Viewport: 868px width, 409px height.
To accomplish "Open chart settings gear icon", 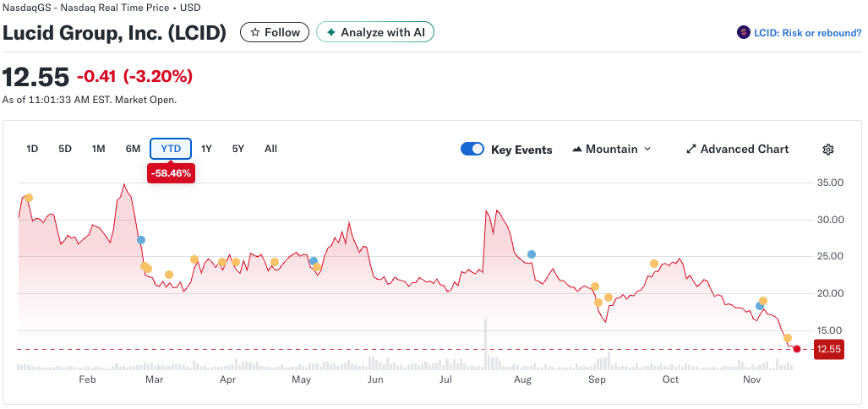I will pyautogui.click(x=827, y=150).
